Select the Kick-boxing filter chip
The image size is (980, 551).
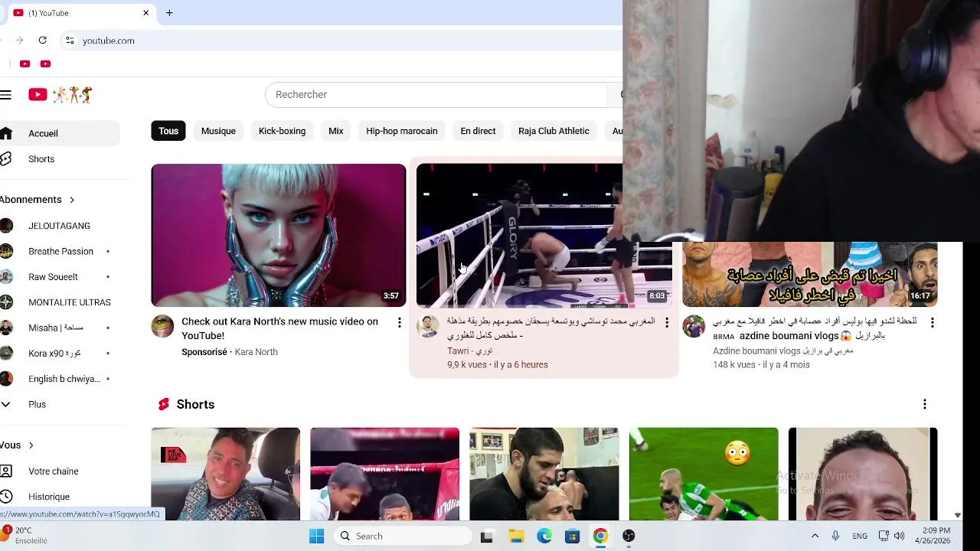pos(282,131)
